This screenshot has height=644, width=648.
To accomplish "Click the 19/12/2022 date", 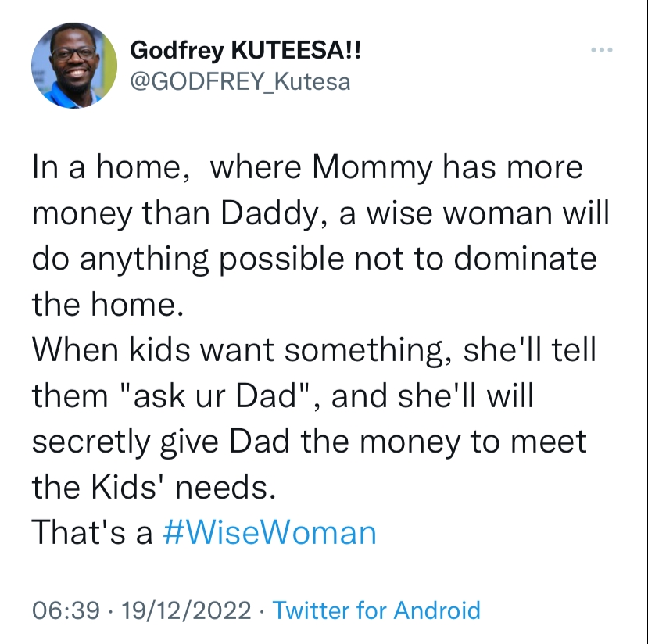I will click(186, 610).
